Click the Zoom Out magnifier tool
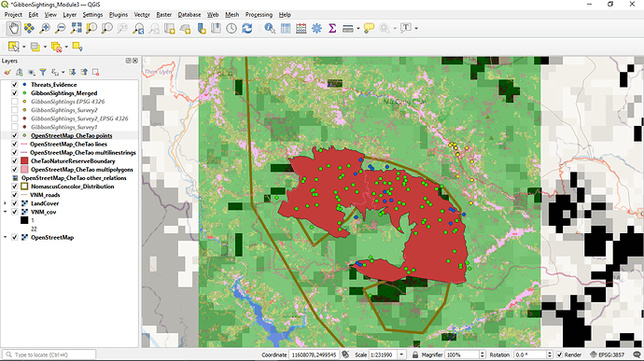Screen dimensions: 644x361 click(60, 28)
